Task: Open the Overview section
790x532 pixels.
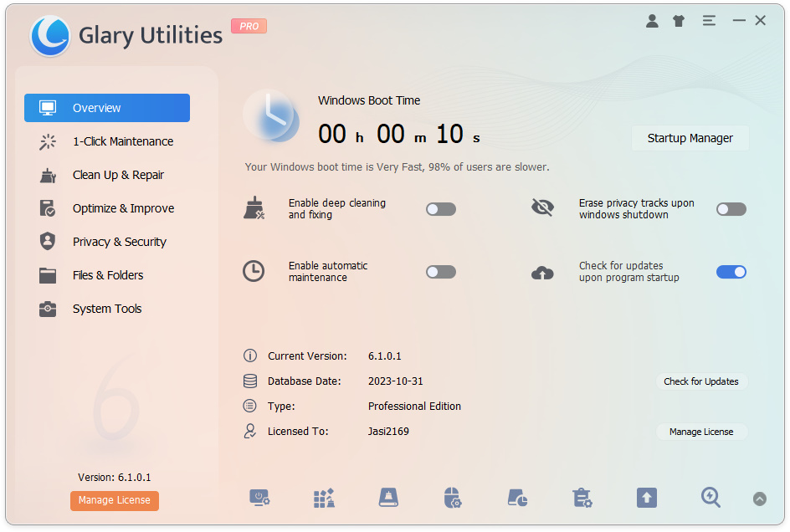Action: click(x=107, y=108)
